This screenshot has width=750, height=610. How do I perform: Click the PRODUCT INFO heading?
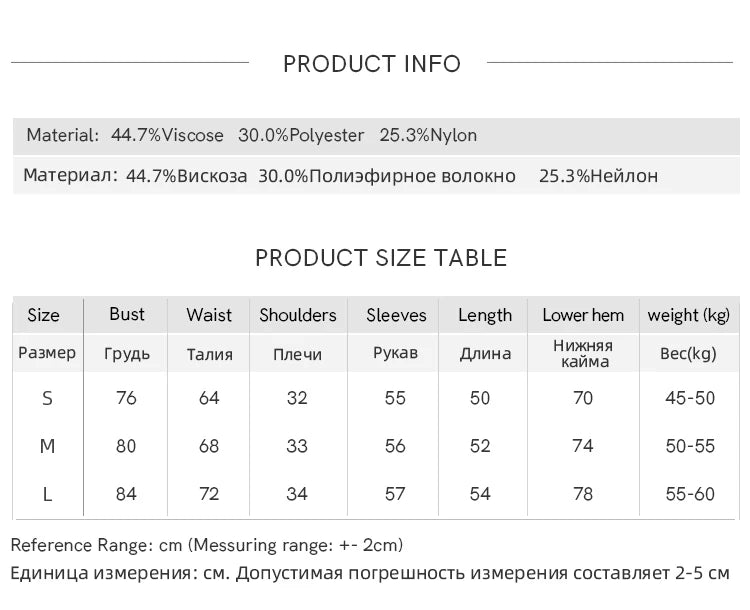(372, 64)
